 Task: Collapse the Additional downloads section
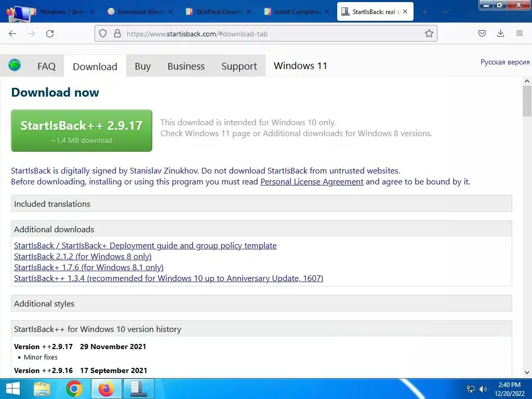tap(261, 229)
